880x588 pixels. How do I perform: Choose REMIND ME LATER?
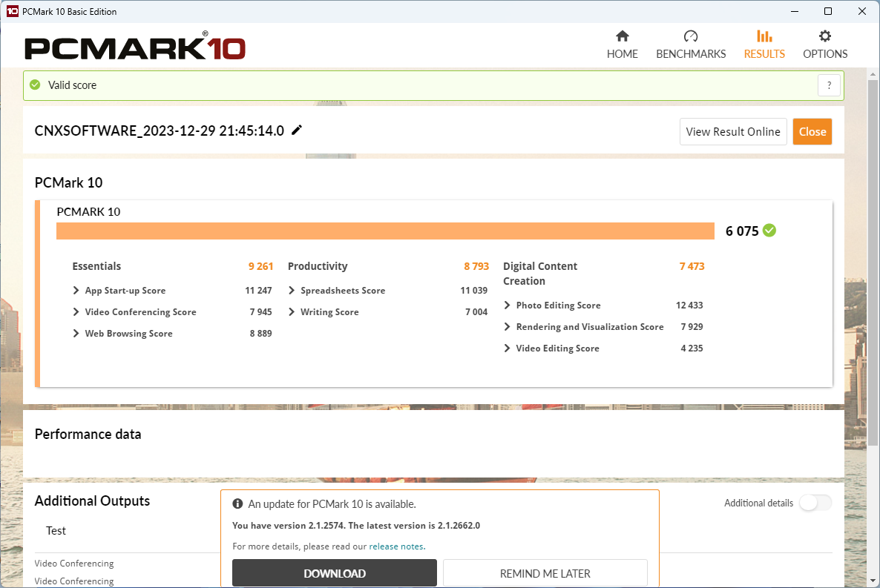[x=545, y=573]
